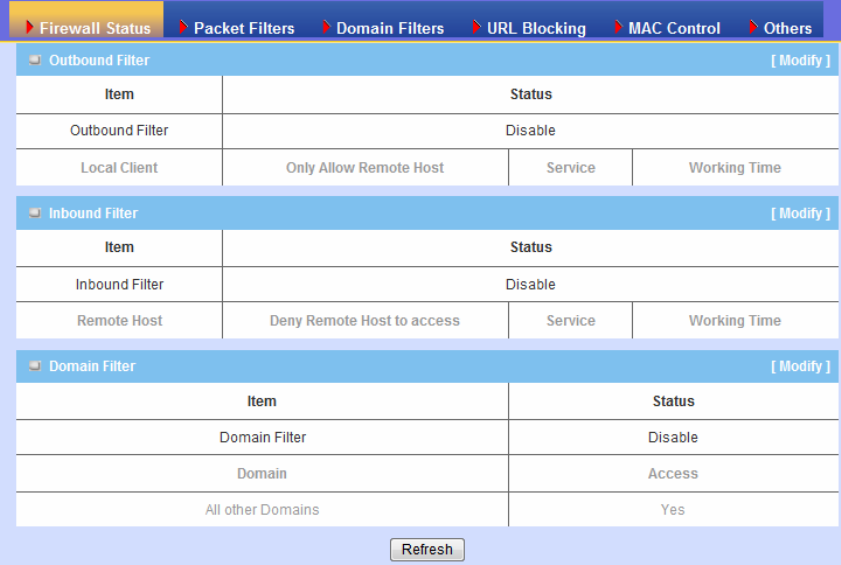Select the Outbound Filter Disable status cell

[x=530, y=131]
